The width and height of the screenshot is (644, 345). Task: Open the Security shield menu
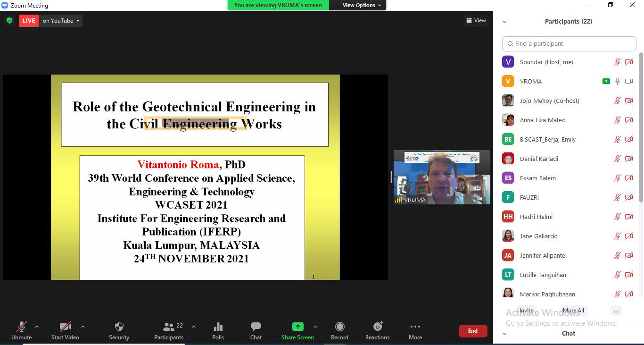coord(119,330)
